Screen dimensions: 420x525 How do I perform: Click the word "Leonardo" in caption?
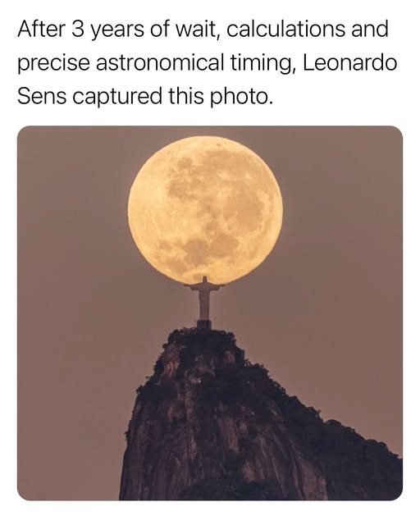(350, 62)
